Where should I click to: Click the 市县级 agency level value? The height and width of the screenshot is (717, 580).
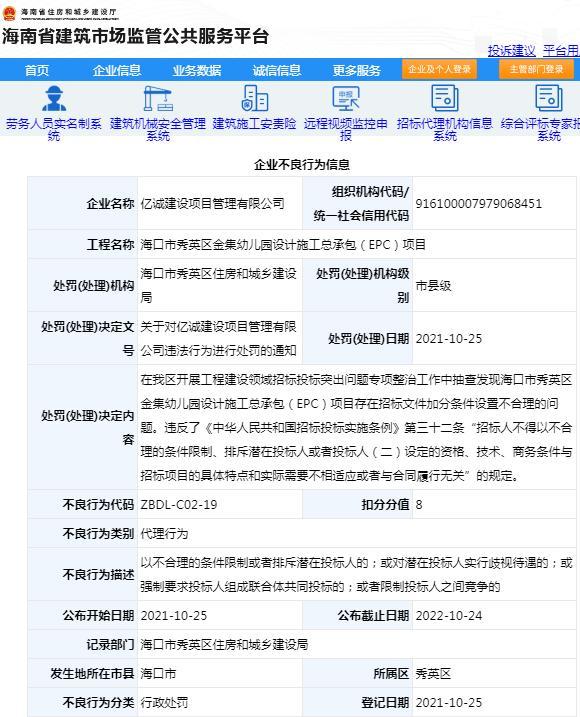pos(433,286)
